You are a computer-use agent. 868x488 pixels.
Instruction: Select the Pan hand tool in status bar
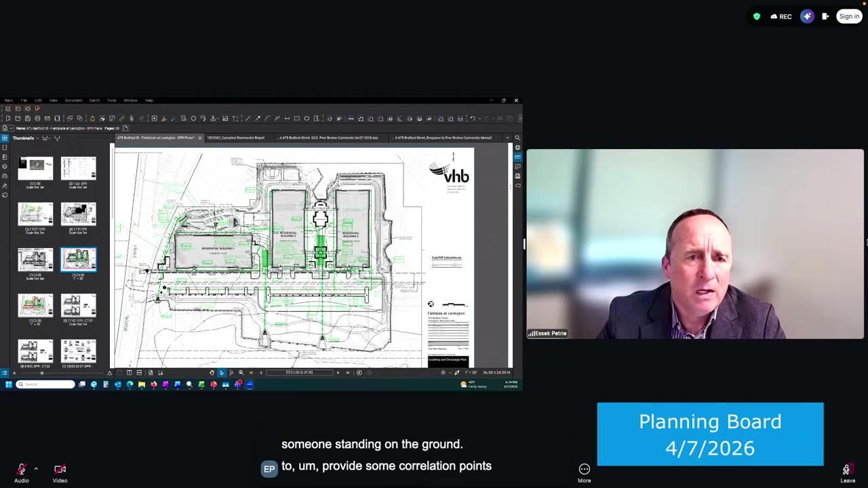point(212,373)
